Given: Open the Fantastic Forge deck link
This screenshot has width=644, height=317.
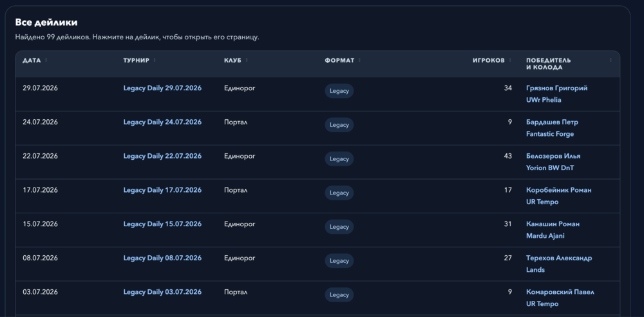Looking at the screenshot, I should pyautogui.click(x=550, y=134).
